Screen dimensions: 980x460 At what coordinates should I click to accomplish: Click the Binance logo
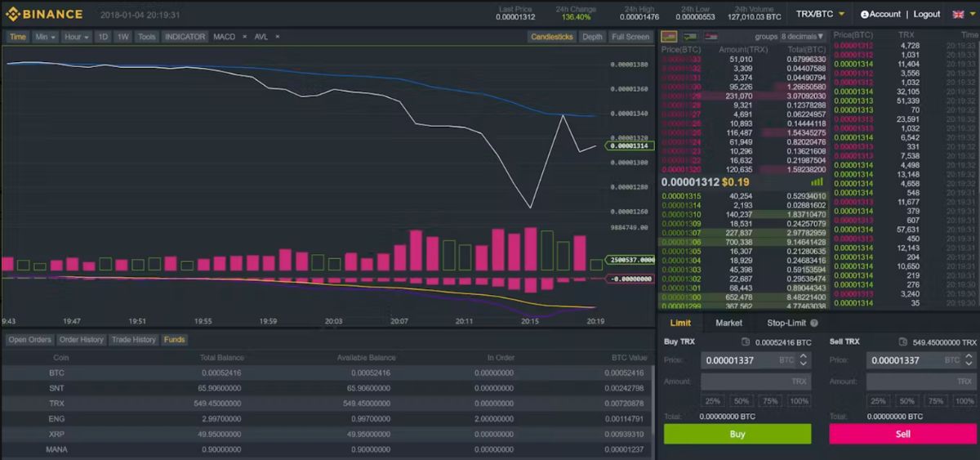coord(44,14)
